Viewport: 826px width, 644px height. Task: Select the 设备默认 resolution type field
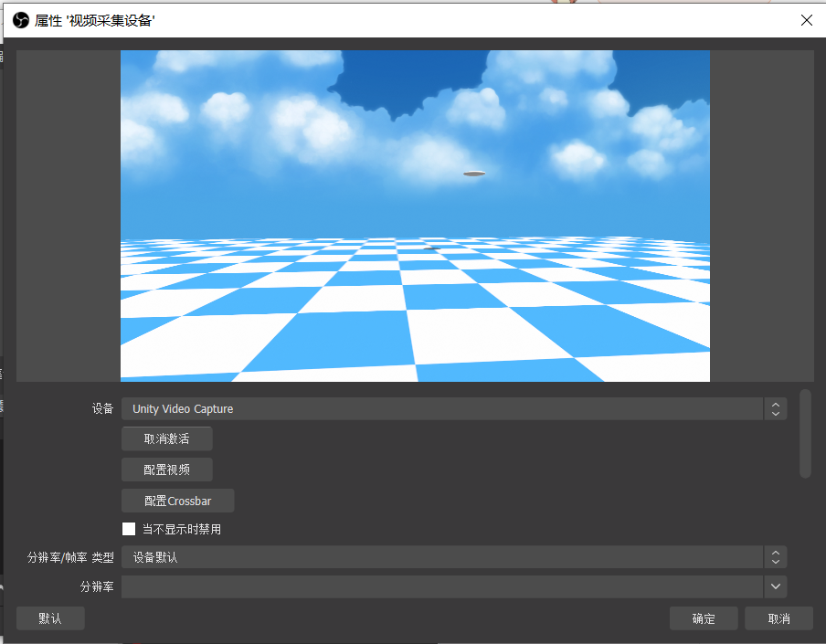click(x=442, y=557)
